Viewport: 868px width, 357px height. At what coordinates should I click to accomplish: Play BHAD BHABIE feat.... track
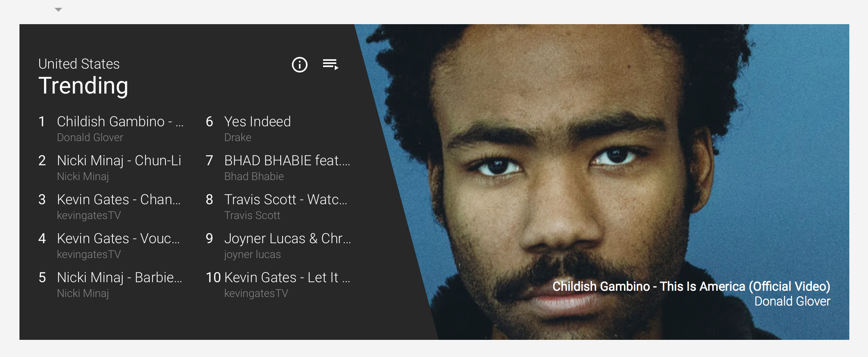click(x=287, y=161)
